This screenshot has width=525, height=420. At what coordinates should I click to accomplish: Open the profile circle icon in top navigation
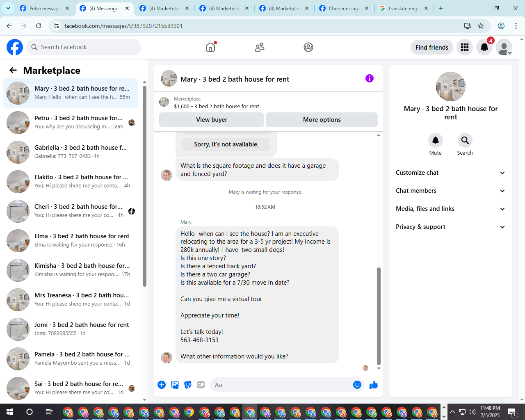[x=308, y=47]
